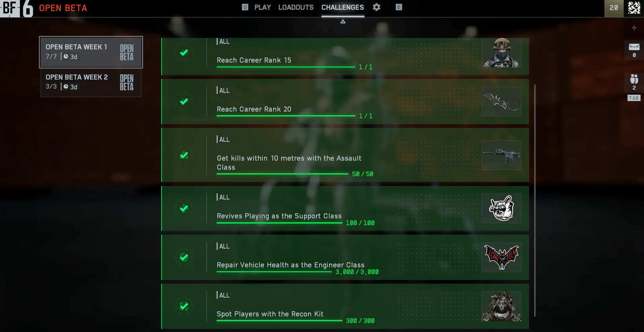Open the squad members icon
The image size is (644, 332).
[x=634, y=79]
